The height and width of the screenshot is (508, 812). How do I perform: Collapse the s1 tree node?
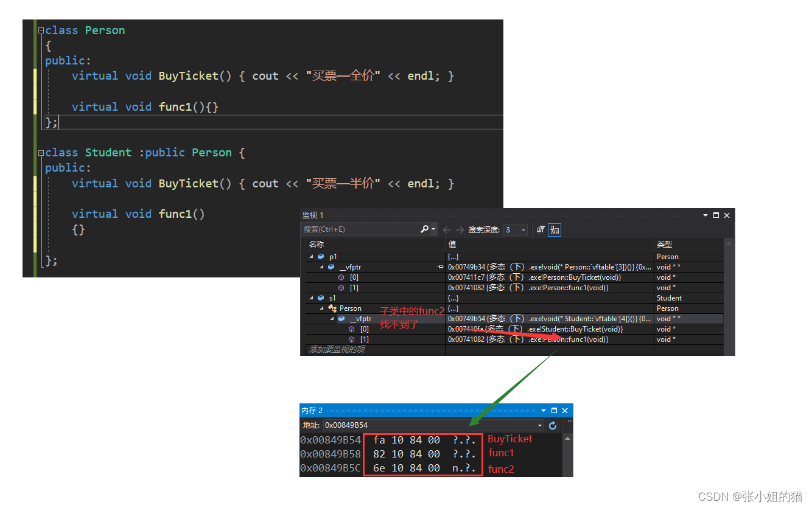tap(311, 298)
